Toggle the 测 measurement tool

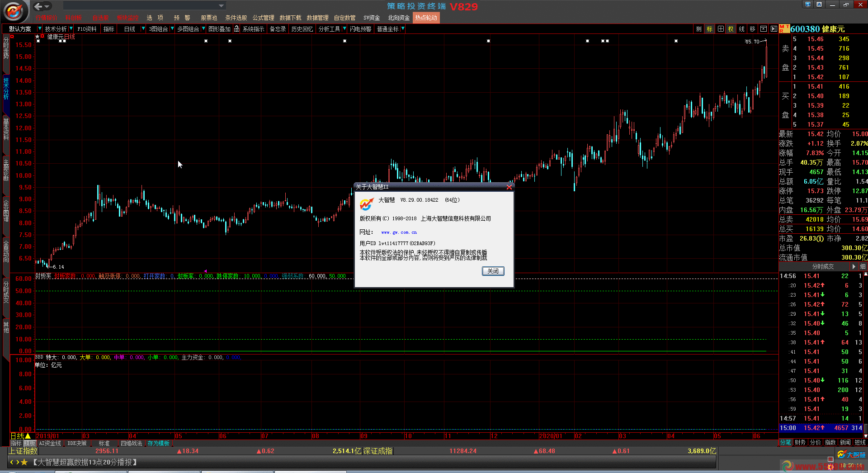tap(698, 29)
